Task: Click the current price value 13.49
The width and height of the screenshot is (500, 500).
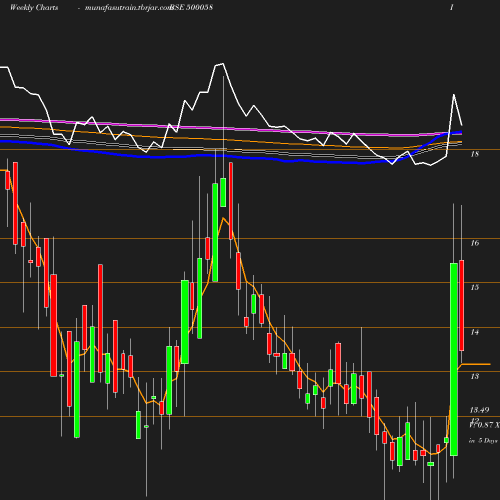Action: tap(479, 410)
